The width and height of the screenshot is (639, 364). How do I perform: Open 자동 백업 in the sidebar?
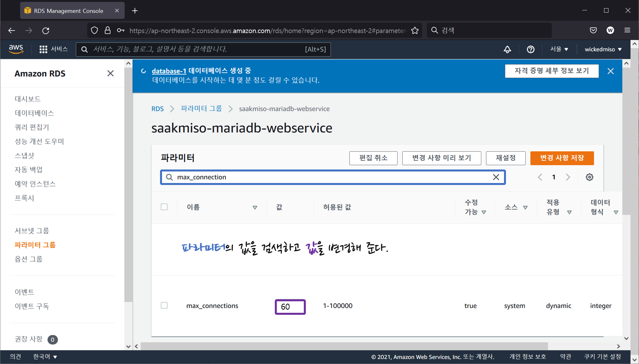click(29, 170)
